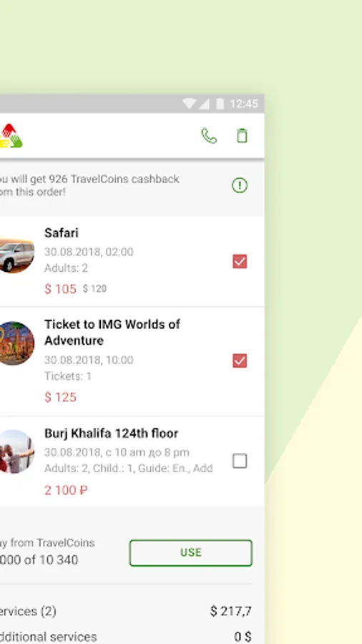Image resolution: width=362 pixels, height=644 pixels.
Task: Open Ticket to IMG Worlds of Adventure
Action: [112, 332]
